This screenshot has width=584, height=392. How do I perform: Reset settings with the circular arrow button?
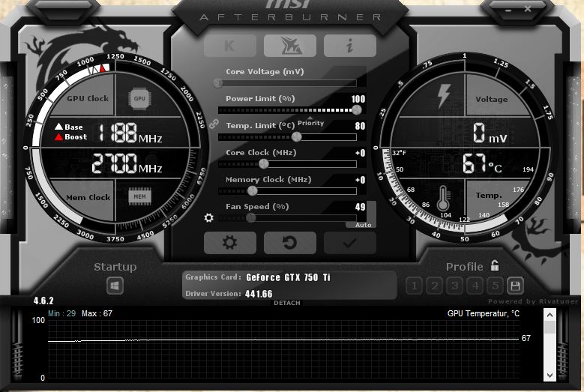290,243
